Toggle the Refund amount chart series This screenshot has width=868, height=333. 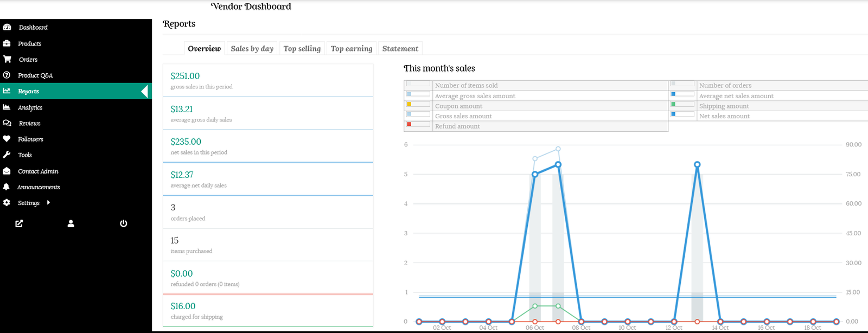(x=457, y=126)
